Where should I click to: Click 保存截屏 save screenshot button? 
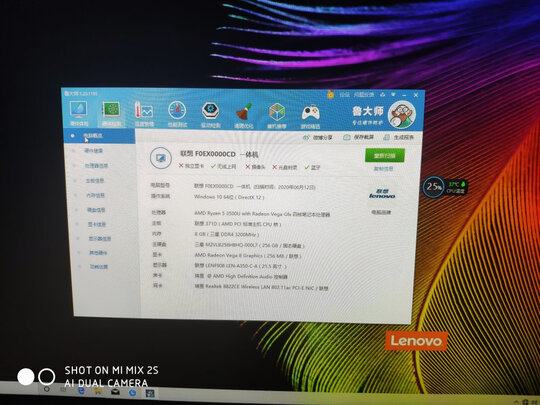[x=359, y=137]
